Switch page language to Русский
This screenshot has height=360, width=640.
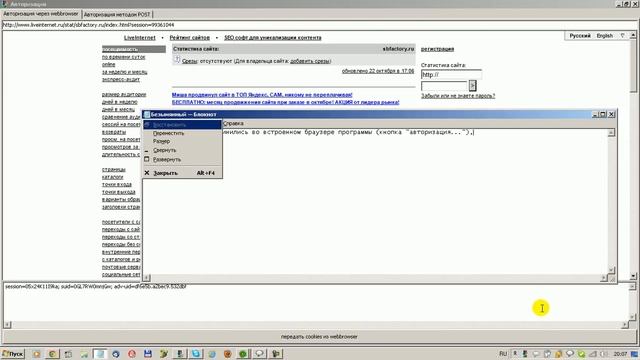[x=580, y=36]
